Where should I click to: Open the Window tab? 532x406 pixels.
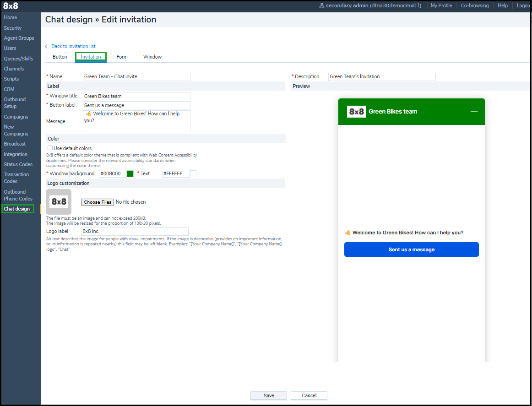pos(152,57)
